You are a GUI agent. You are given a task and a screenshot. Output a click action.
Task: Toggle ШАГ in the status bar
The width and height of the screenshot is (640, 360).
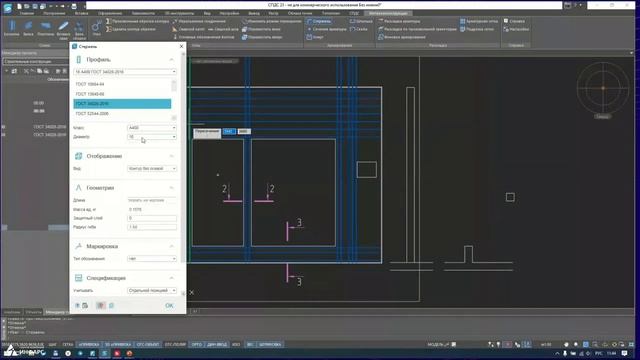pyautogui.click(x=53, y=344)
